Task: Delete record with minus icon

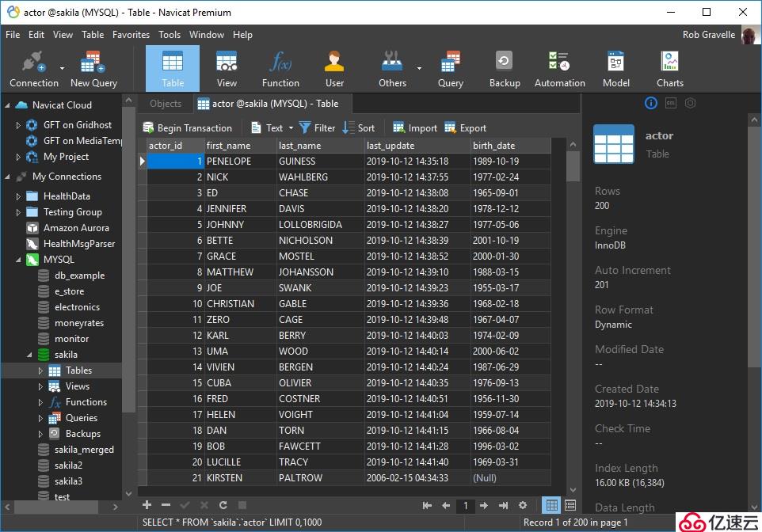Action: click(166, 505)
